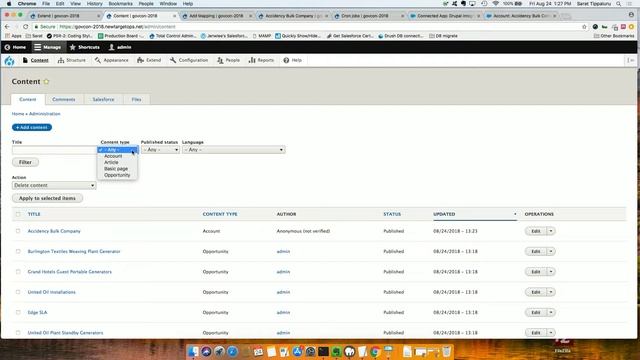Sort by the Status column header

click(x=392, y=214)
